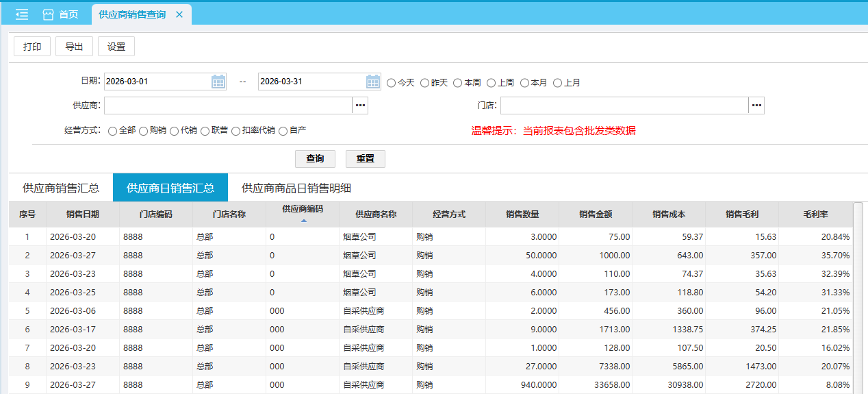Viewport: 868px width, 394px height.
Task: Open the start date calendar picker
Action: point(218,82)
